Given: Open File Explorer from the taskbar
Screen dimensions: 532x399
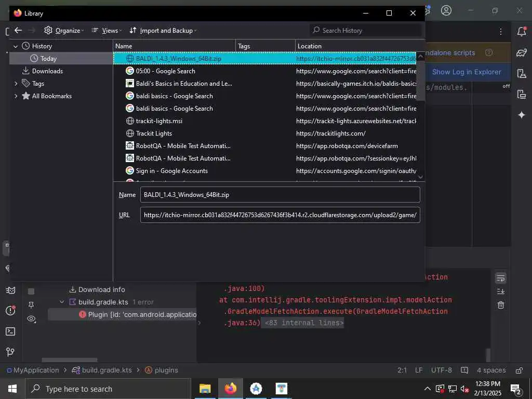Looking at the screenshot, I should (205, 389).
